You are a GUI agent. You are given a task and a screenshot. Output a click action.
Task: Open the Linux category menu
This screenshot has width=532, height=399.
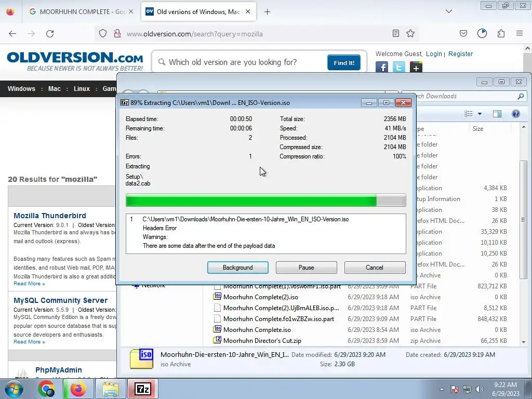(x=82, y=88)
